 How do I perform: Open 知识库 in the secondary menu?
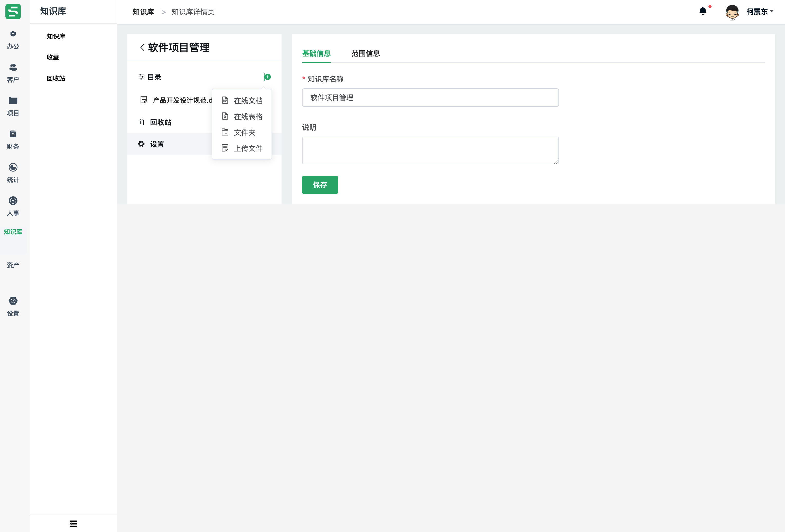pos(56,36)
